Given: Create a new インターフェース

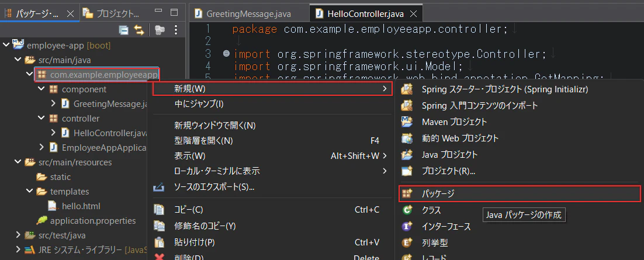Looking at the screenshot, I should click(520, 226).
